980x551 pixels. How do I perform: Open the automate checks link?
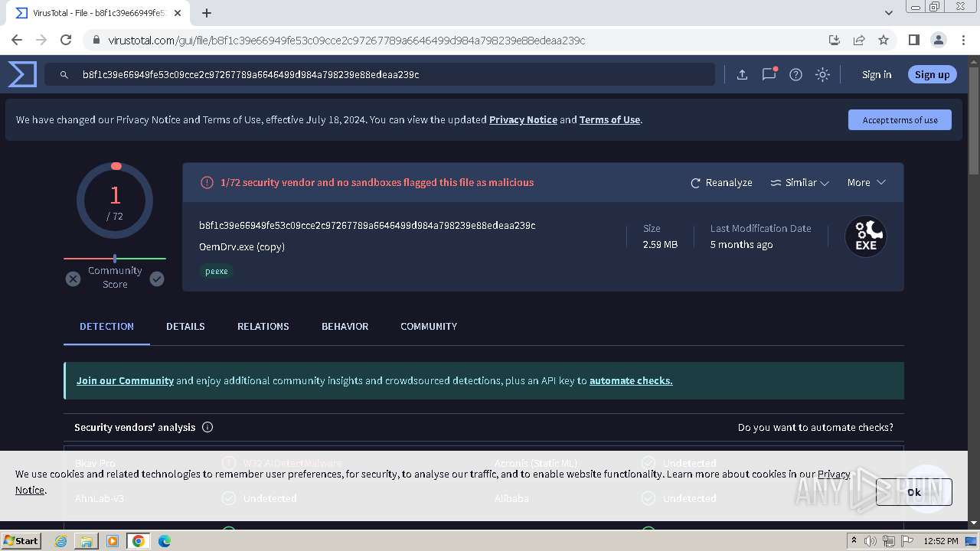click(631, 380)
